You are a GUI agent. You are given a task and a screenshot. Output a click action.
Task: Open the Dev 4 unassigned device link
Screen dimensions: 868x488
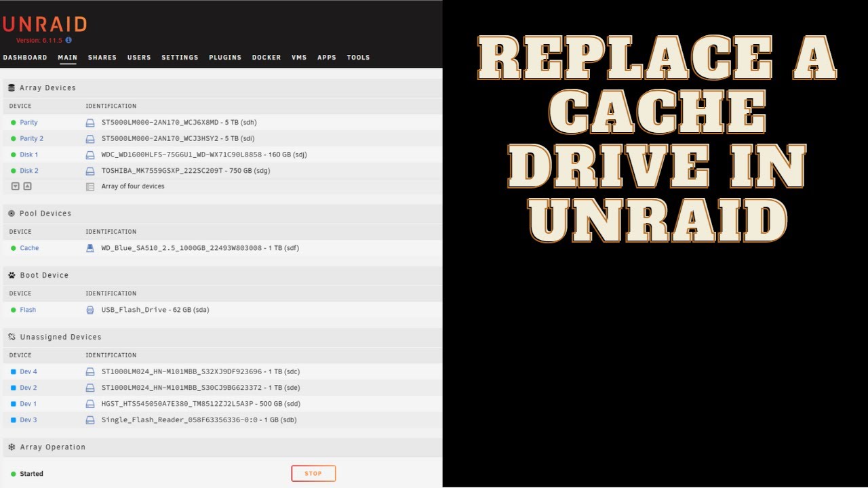point(28,372)
